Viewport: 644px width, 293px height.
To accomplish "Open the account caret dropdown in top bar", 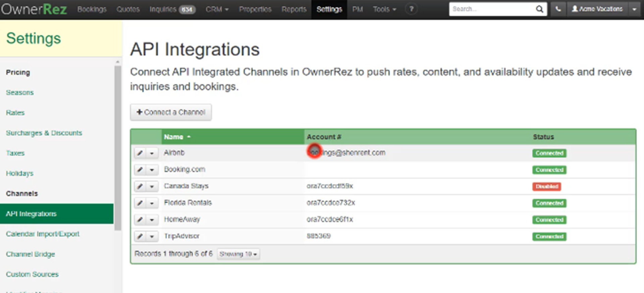I will [634, 9].
